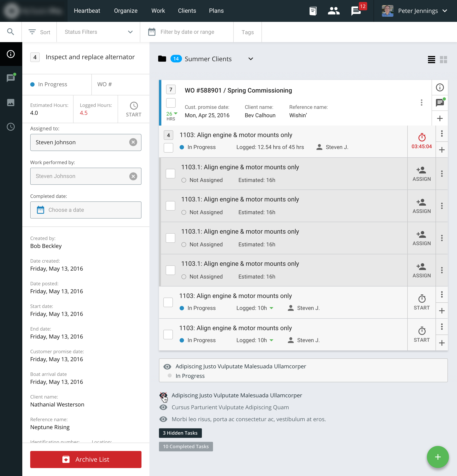
Task: Select the Heartbeat menu item
Action: pyautogui.click(x=87, y=11)
